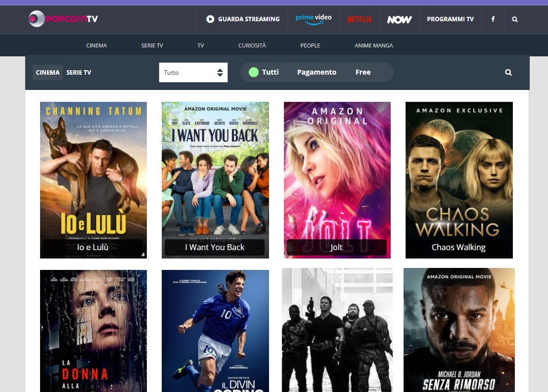The width and height of the screenshot is (548, 392).
Task: Switch to the SERIE TV filter tab
Action: point(79,72)
